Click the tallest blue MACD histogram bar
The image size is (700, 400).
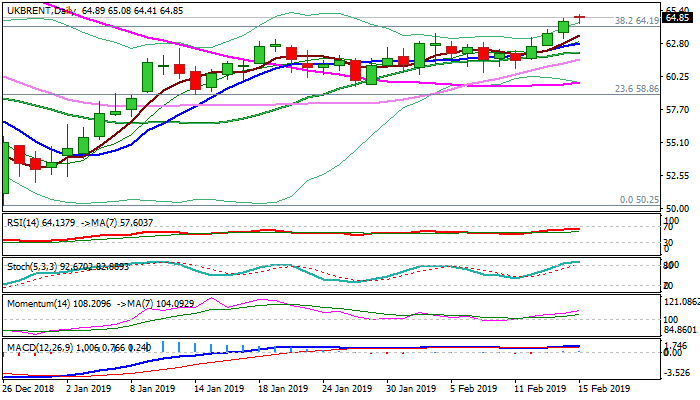(x=164, y=346)
